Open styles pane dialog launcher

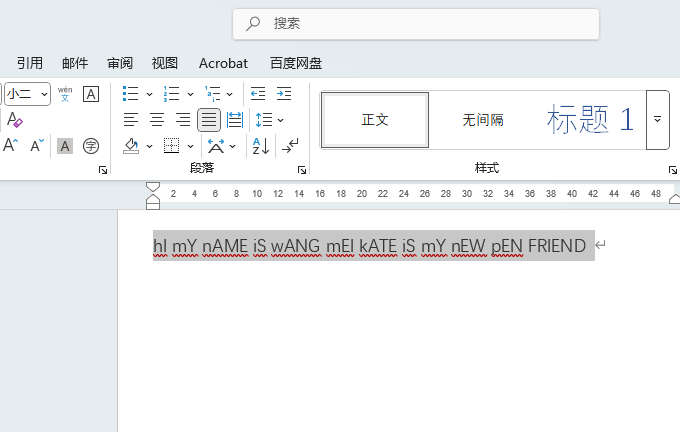pos(673,170)
